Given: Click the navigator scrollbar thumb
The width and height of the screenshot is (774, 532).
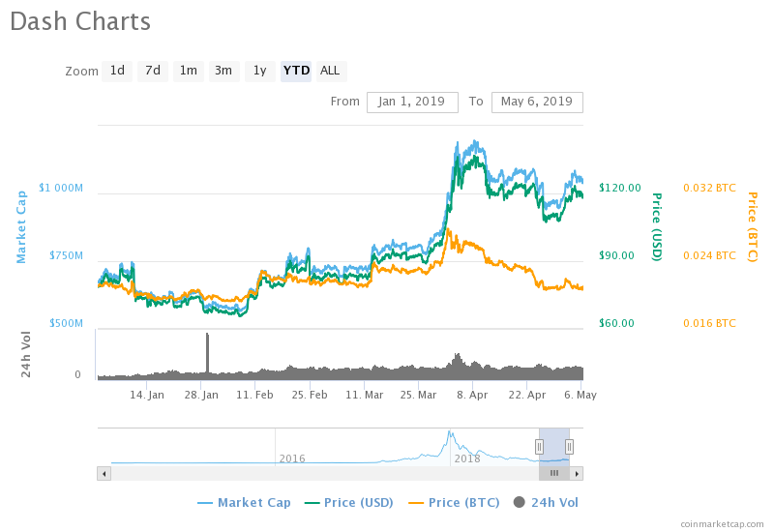Looking at the screenshot, I should coord(554,474).
